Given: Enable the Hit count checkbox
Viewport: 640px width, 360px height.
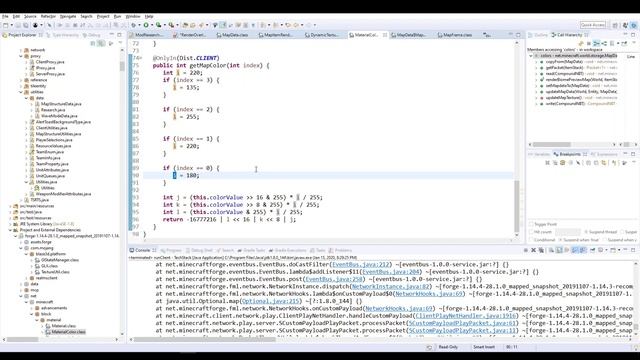Looking at the screenshot, I should click(531, 232).
